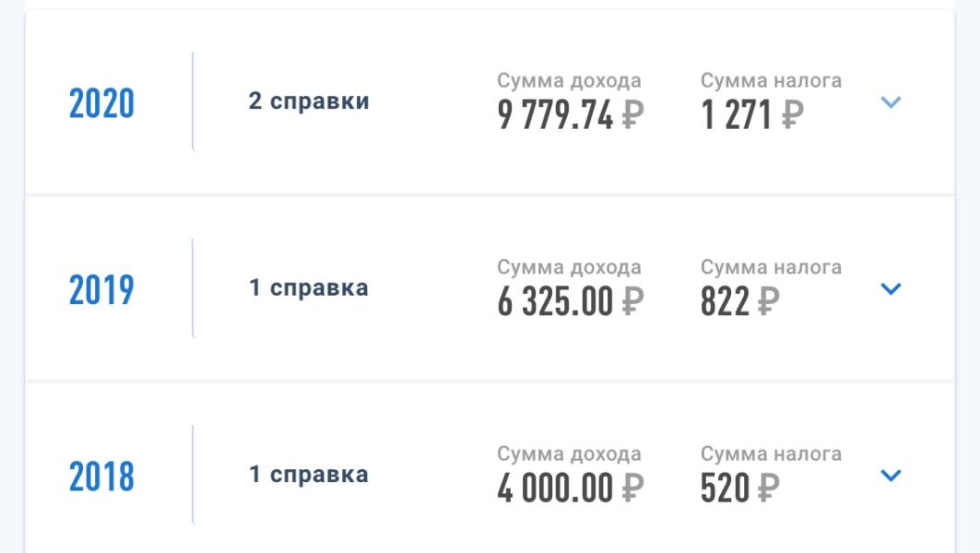Click the ruble sign after 1 271
Viewport: 980px width, 553px height.
[791, 116]
